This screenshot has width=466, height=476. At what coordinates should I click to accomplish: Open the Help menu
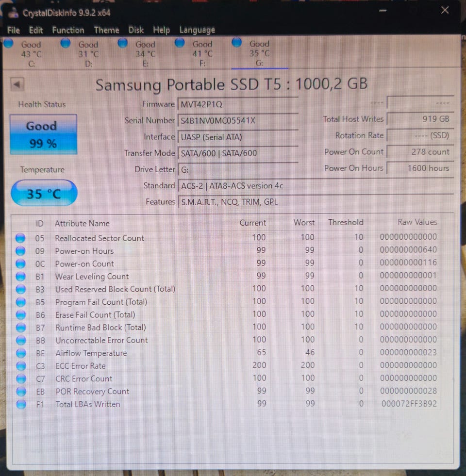161,30
